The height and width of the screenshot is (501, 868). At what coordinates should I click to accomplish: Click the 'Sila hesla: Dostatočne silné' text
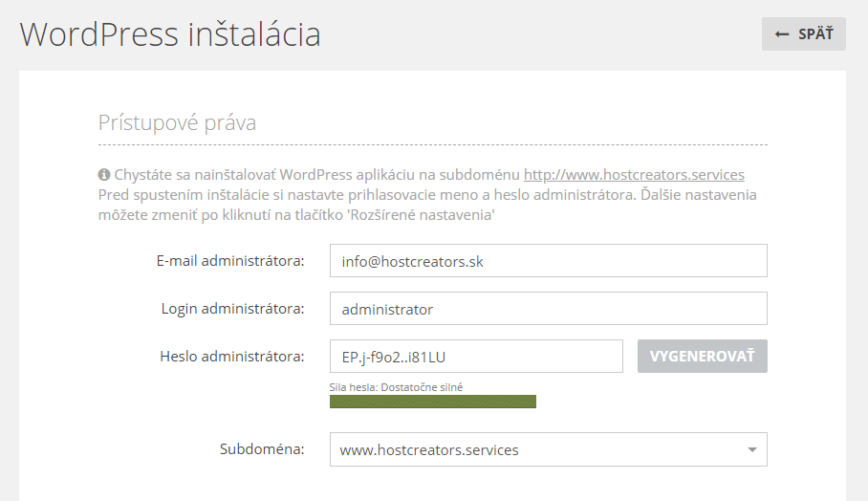pyautogui.click(x=396, y=387)
